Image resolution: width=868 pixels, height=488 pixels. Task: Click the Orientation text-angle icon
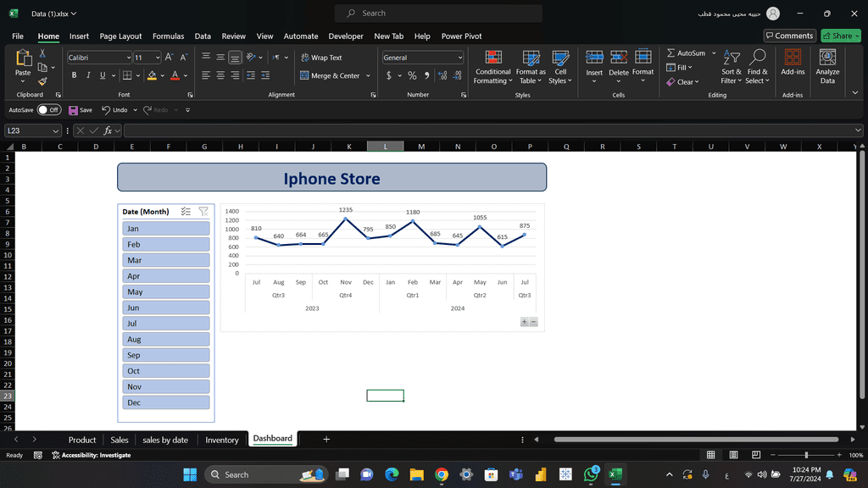[x=251, y=57]
